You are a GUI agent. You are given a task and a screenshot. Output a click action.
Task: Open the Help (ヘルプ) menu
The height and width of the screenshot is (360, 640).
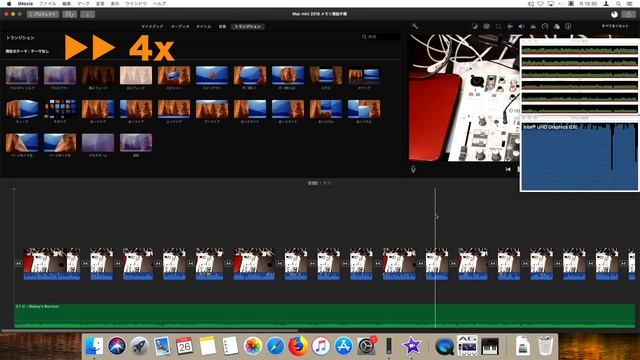click(x=159, y=4)
